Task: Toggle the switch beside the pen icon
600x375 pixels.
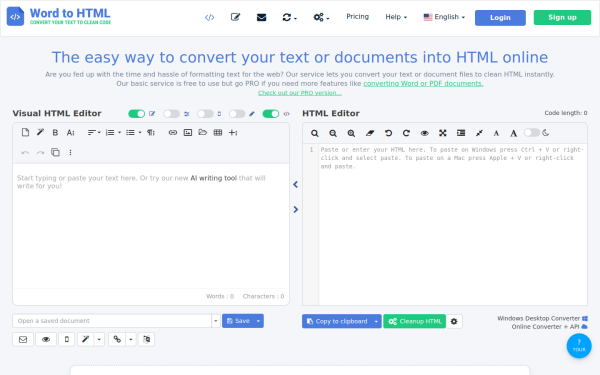Action: pyautogui.click(x=237, y=114)
